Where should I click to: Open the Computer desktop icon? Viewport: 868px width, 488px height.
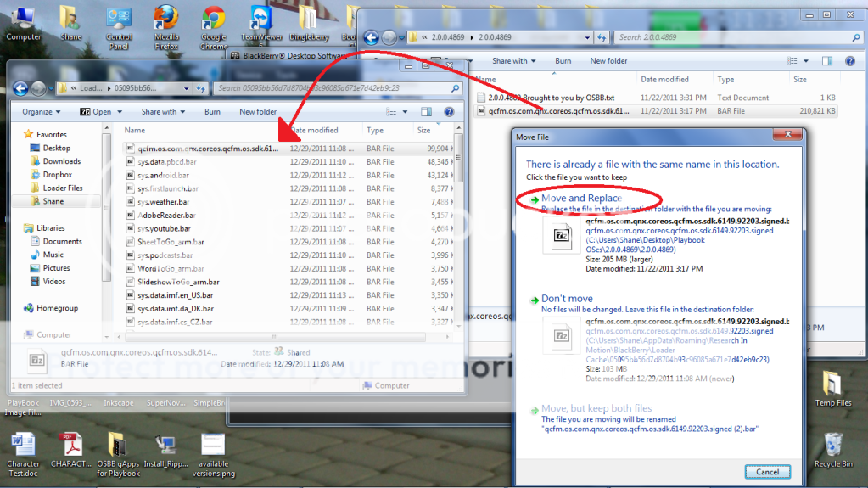(x=23, y=22)
